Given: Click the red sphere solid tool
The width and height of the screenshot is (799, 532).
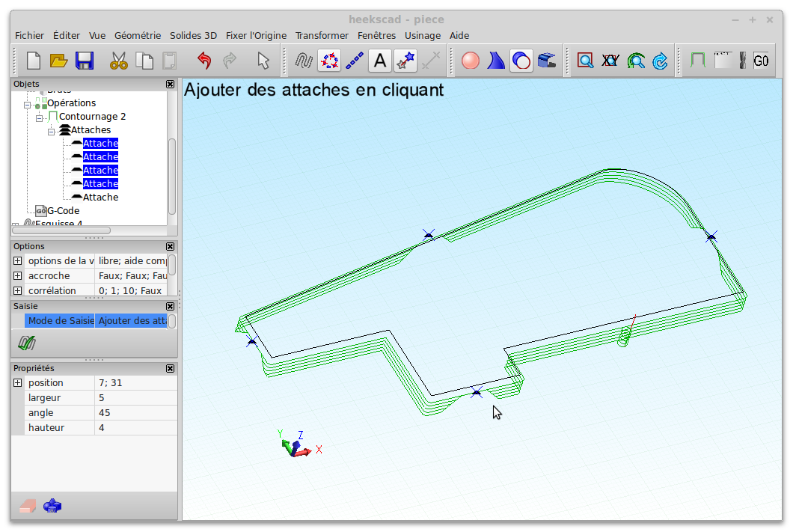Looking at the screenshot, I should [471, 61].
